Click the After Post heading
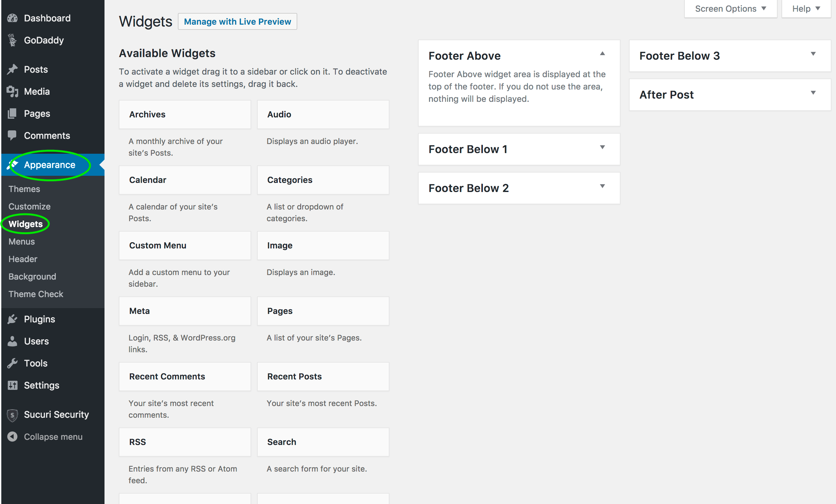Screen dimensions: 836x504 click(666, 95)
